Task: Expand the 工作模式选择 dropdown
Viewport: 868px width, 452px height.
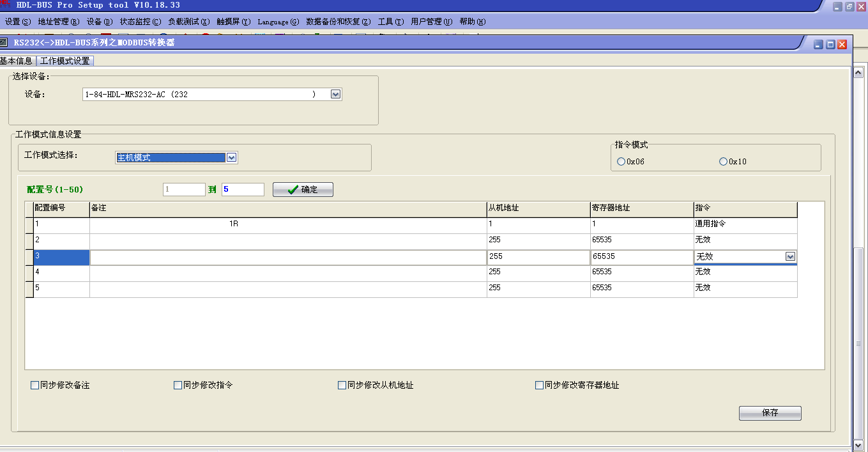Action: tap(232, 157)
